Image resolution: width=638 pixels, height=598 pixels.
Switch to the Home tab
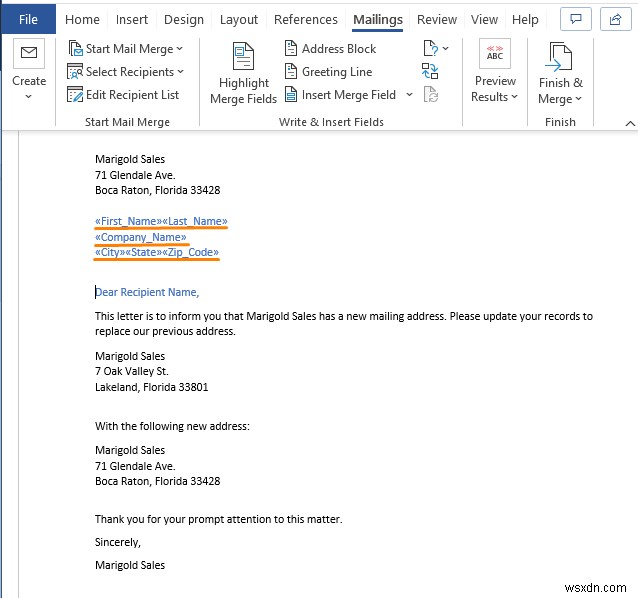pyautogui.click(x=82, y=19)
